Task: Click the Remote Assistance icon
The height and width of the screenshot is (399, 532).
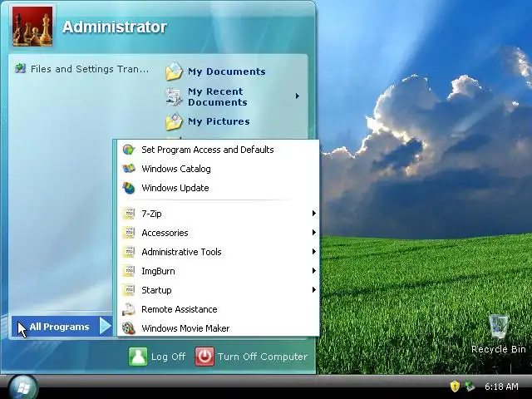Action: 129,309
